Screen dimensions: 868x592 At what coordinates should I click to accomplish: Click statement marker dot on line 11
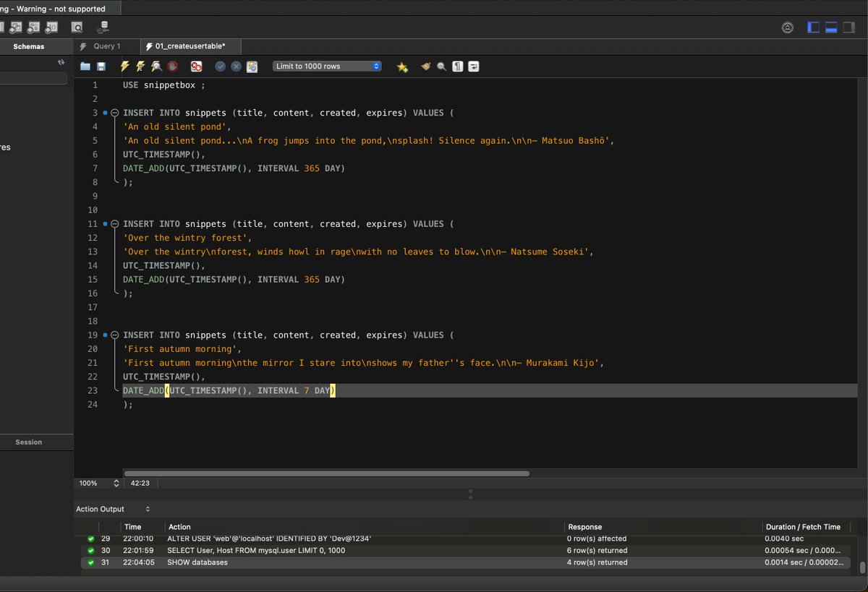[x=105, y=224]
